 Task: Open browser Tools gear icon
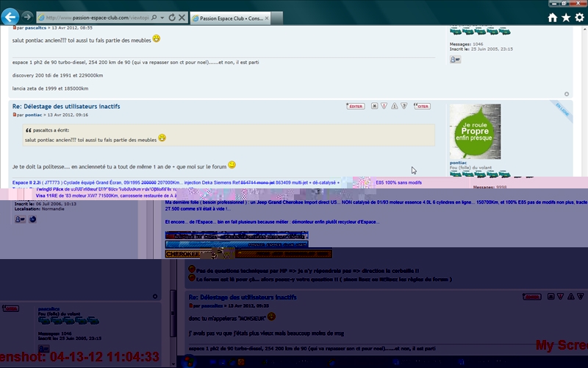click(580, 17)
